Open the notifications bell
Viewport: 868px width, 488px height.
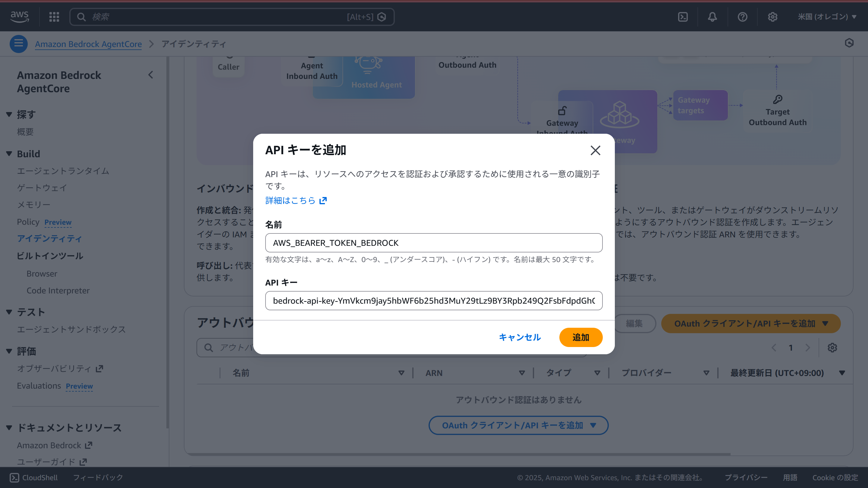click(x=712, y=17)
